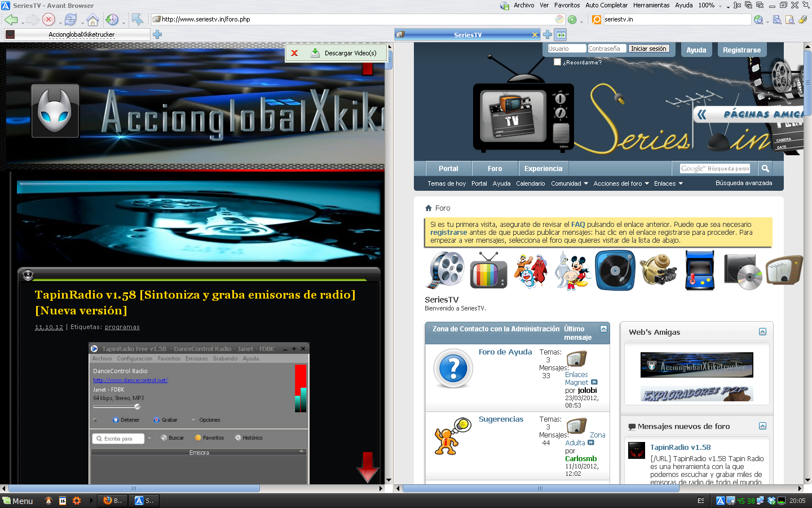Click the blue Ayuda button in the forum header
The image size is (812, 508).
[696, 50]
